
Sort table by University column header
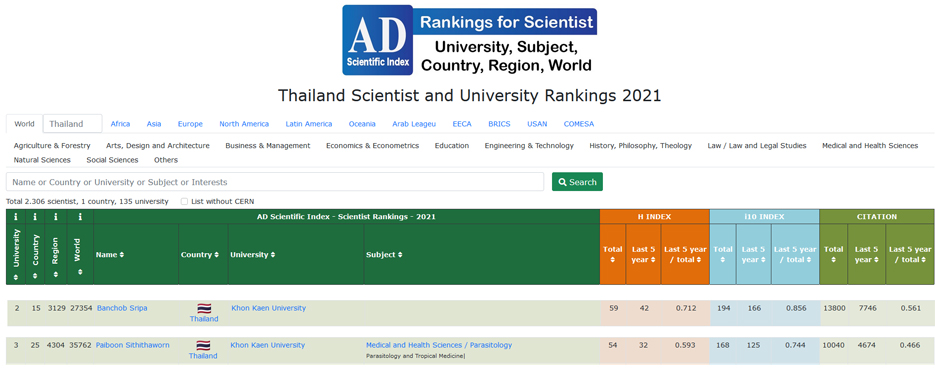tap(251, 254)
